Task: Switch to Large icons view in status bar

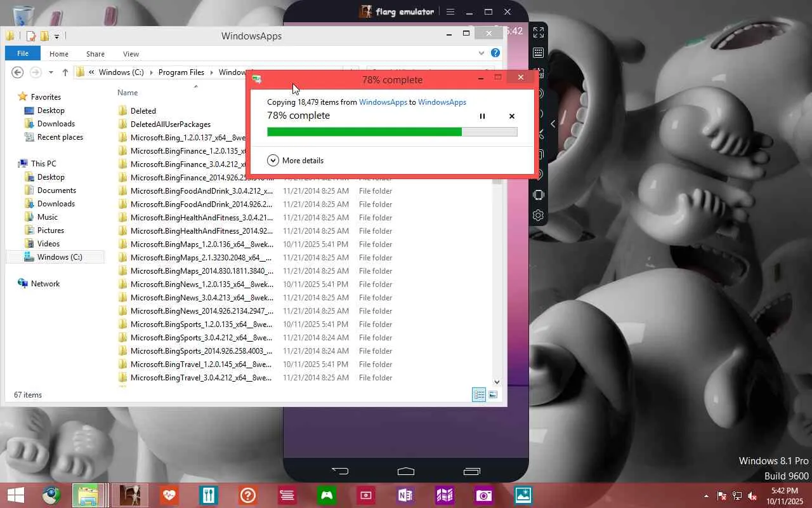Action: point(493,395)
